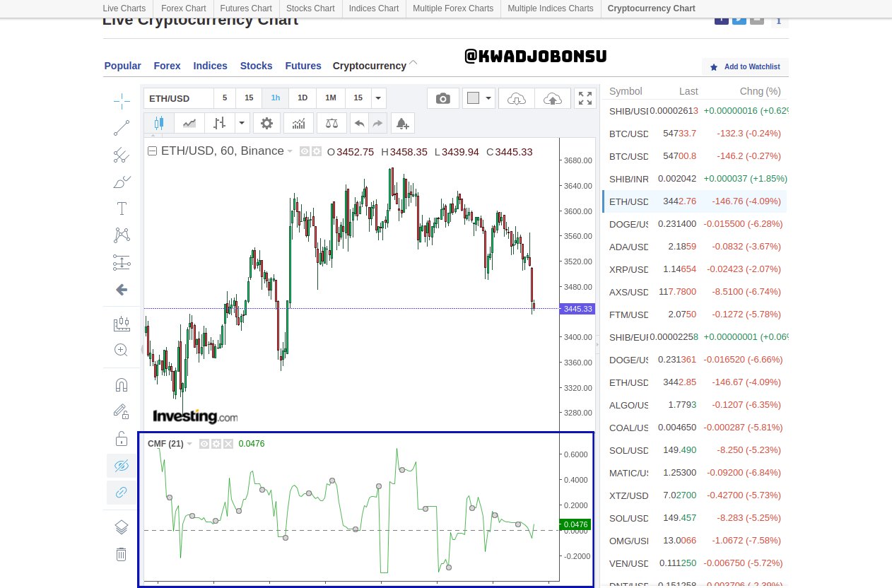Switch to the Futures tab
Image resolution: width=892 pixels, height=588 pixels.
pyautogui.click(x=303, y=66)
